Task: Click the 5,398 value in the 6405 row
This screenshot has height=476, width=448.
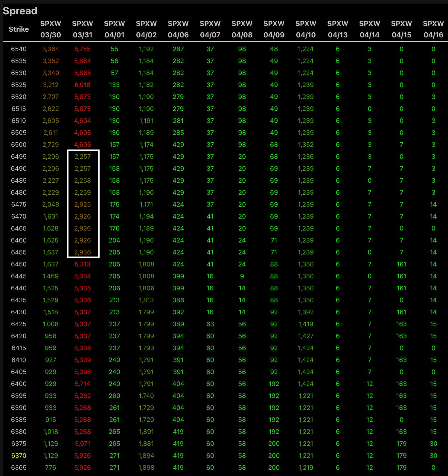Action: 83,372
